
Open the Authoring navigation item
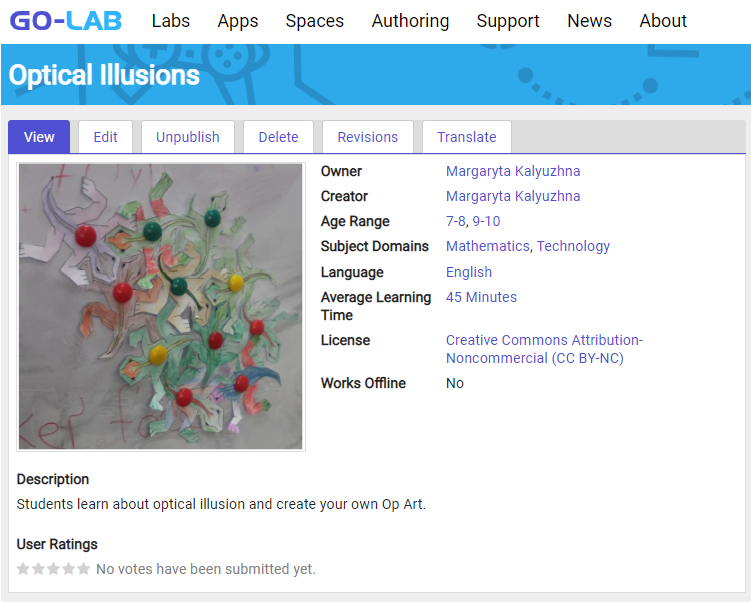tap(410, 21)
